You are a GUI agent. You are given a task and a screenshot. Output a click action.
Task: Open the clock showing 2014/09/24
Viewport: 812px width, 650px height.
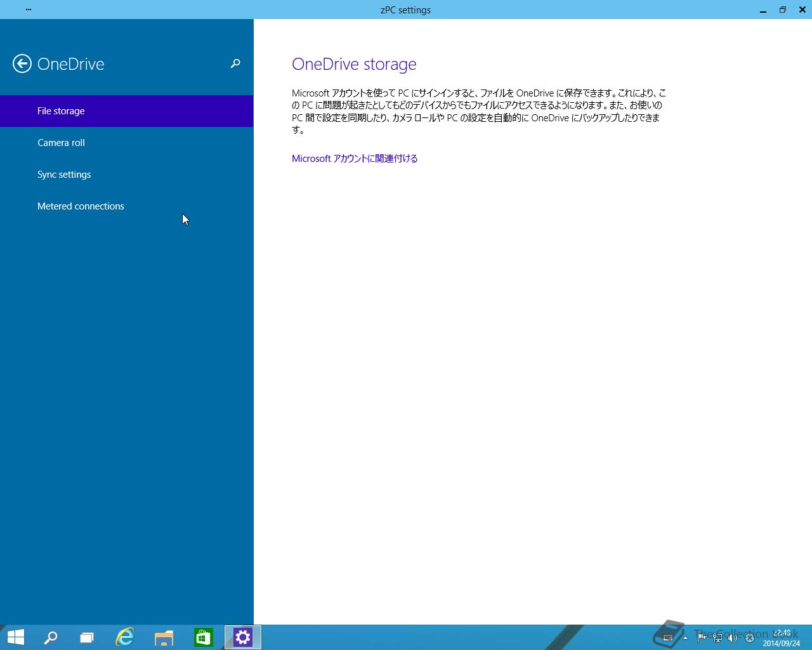[x=782, y=638]
